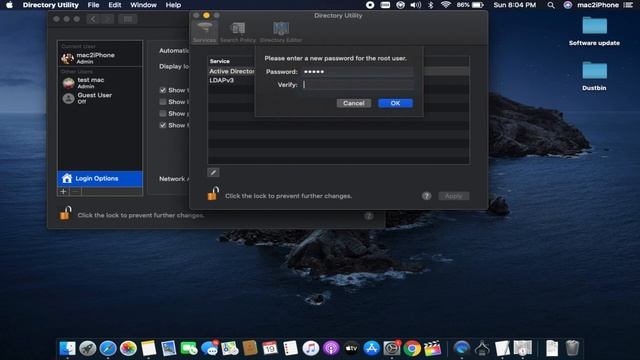This screenshot has width=640, height=360.
Task: Open the Window menu
Action: (143, 5)
